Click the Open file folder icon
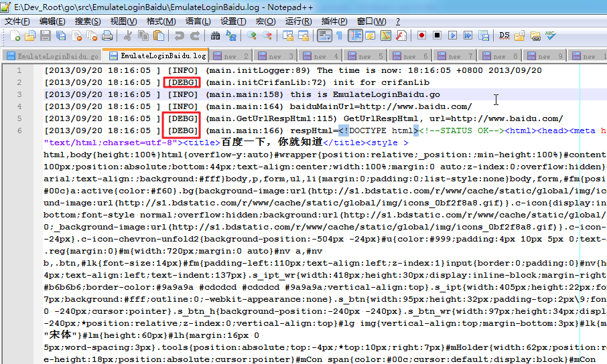The width and height of the screenshot is (607, 364). coord(30,36)
